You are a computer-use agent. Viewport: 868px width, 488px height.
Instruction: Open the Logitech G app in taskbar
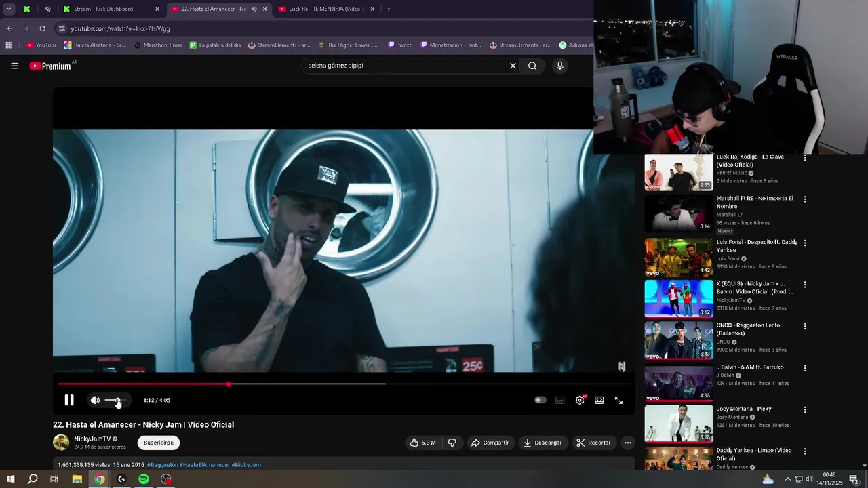click(x=121, y=479)
